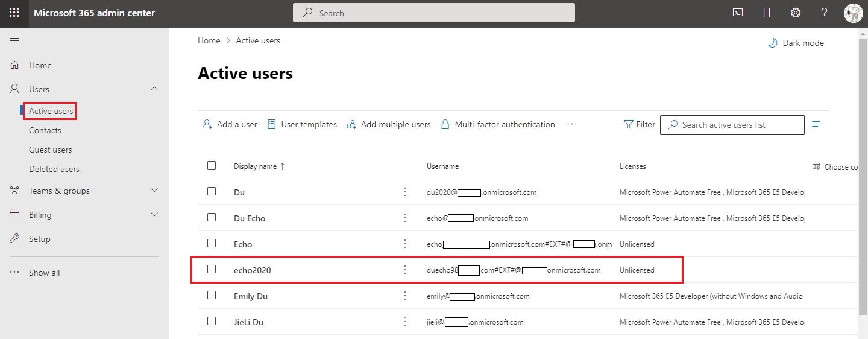Open the Settings gear icon

click(796, 13)
